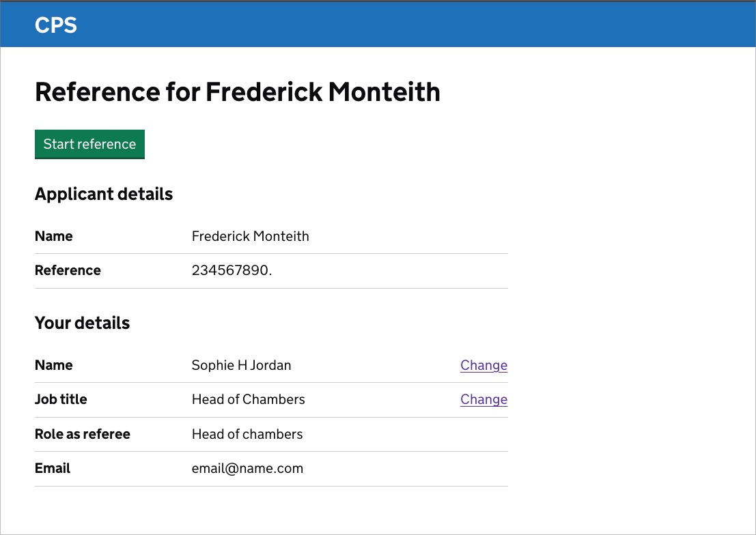The image size is (756, 535).
Task: Select the Applicant details section heading
Action: (x=104, y=194)
